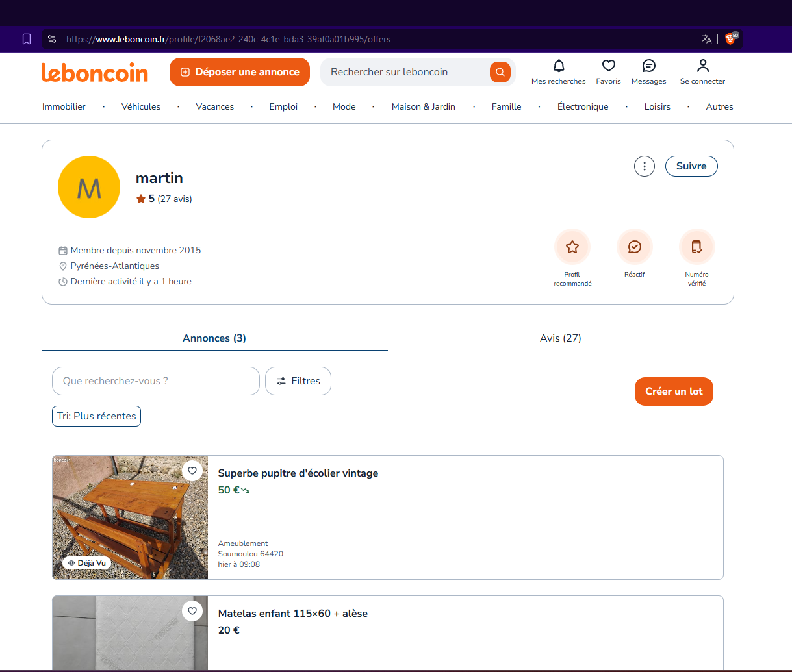
Task: Open the Véhicules category
Action: (x=141, y=106)
